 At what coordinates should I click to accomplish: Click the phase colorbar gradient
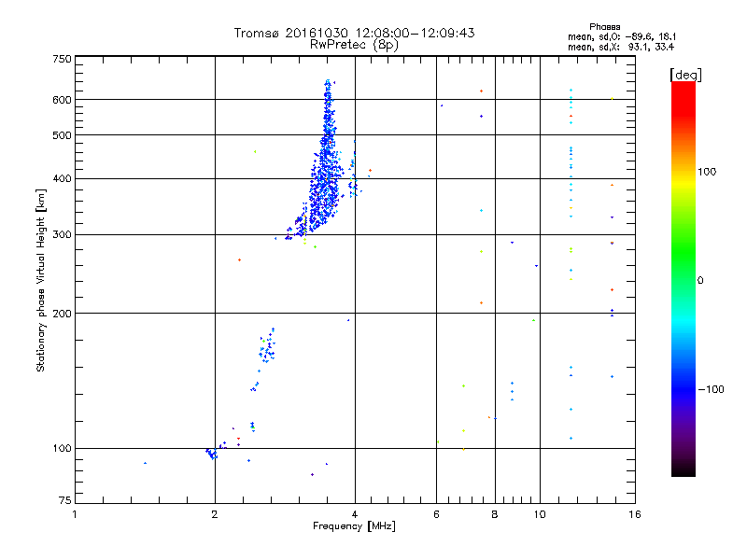coord(684,279)
